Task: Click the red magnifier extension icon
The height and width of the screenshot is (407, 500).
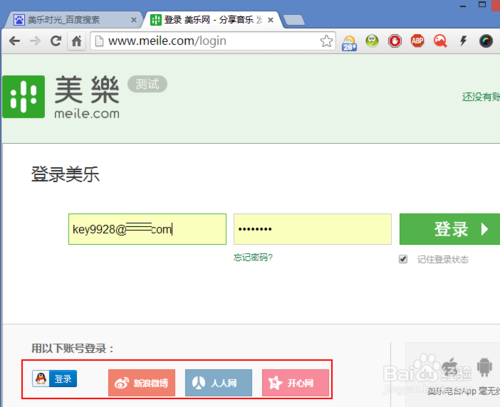Action: (440, 41)
